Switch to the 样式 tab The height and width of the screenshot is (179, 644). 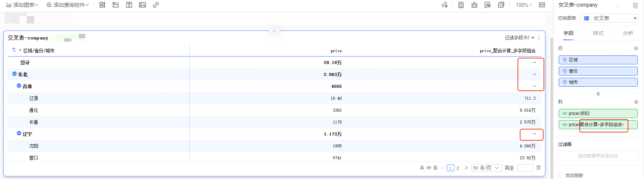pyautogui.click(x=598, y=33)
